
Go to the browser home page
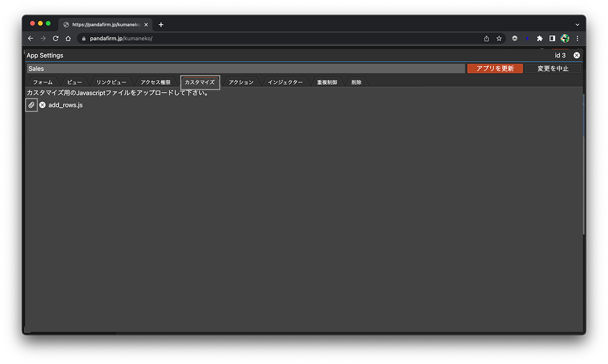(x=68, y=38)
